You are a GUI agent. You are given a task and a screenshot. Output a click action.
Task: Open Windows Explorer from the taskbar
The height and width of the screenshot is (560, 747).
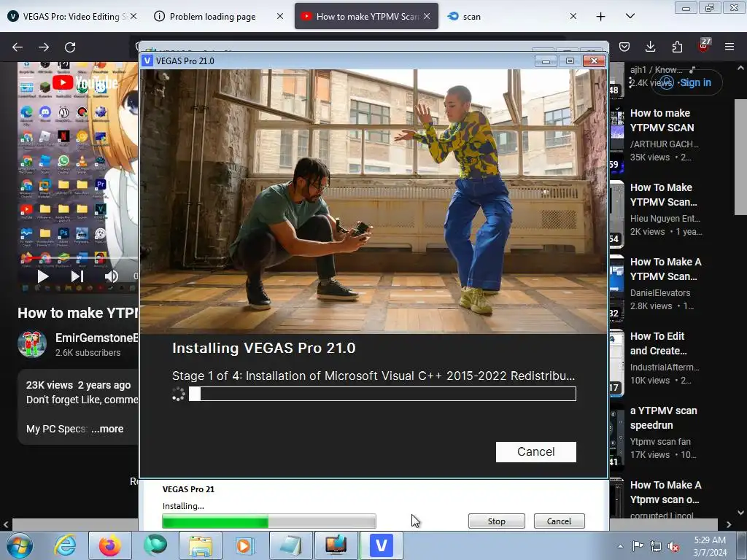click(x=201, y=545)
